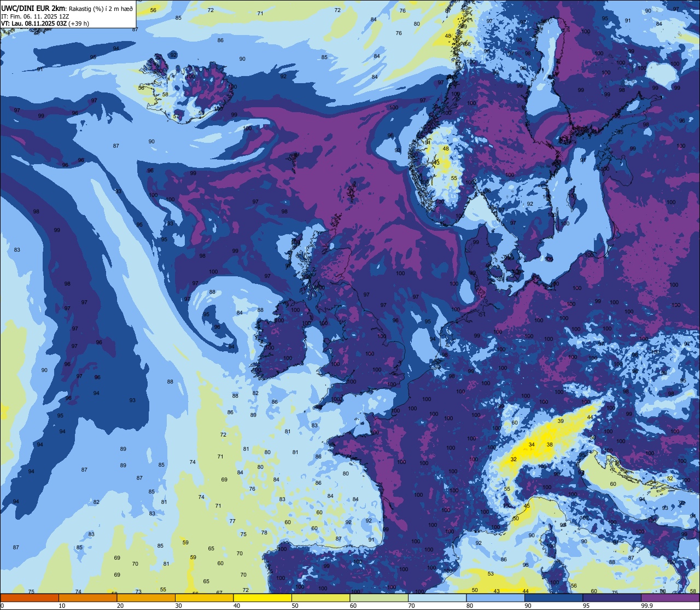Click the humidity value '32' over the Alps
This screenshot has width=700, height=610.
point(514,459)
